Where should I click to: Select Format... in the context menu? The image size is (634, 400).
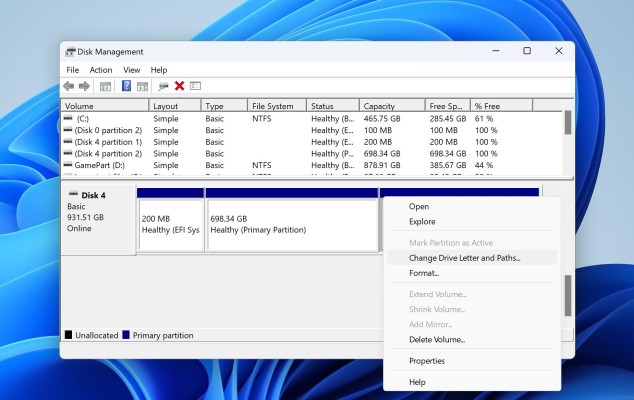click(472, 273)
